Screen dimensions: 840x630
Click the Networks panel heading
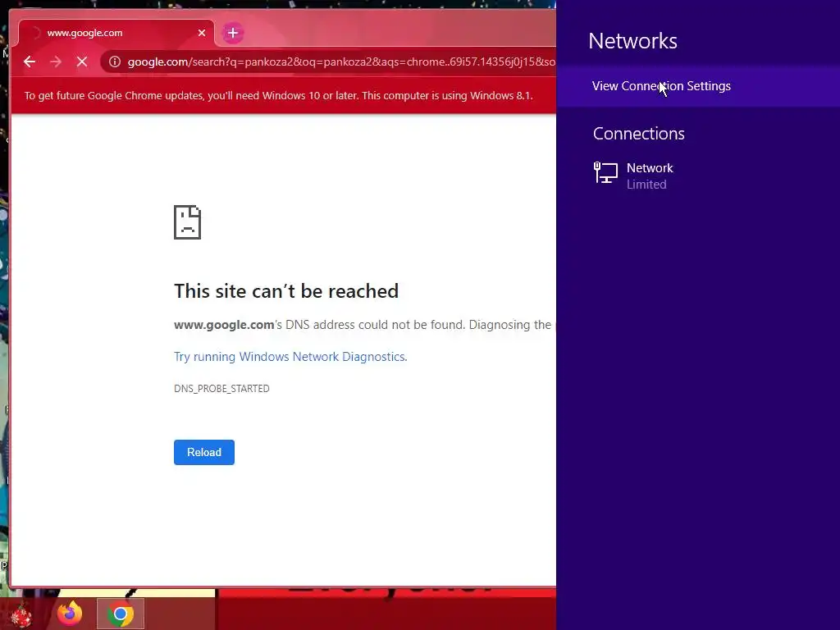pos(632,41)
